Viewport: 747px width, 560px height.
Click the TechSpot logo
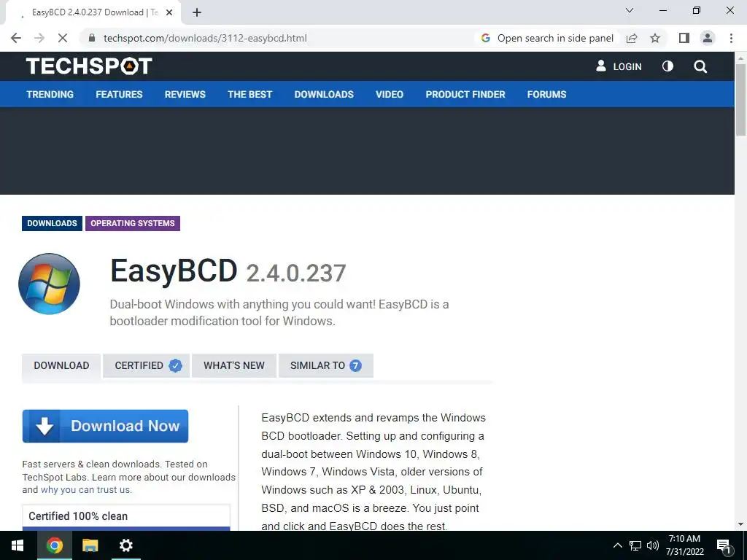pyautogui.click(x=89, y=66)
